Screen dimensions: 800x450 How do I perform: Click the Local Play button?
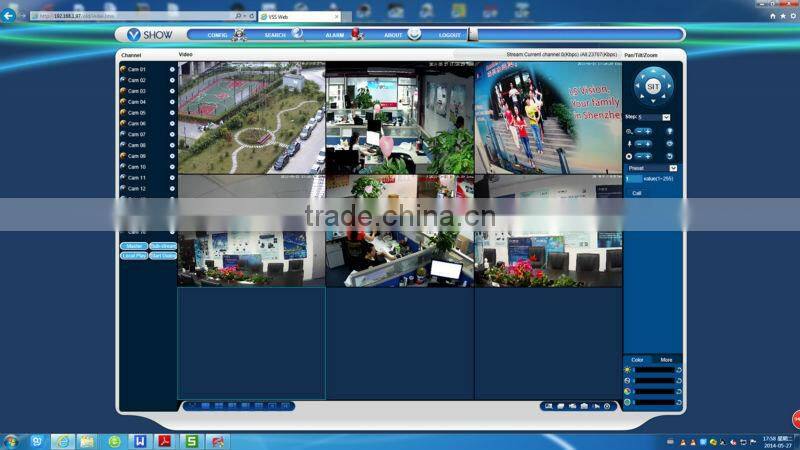point(133,256)
